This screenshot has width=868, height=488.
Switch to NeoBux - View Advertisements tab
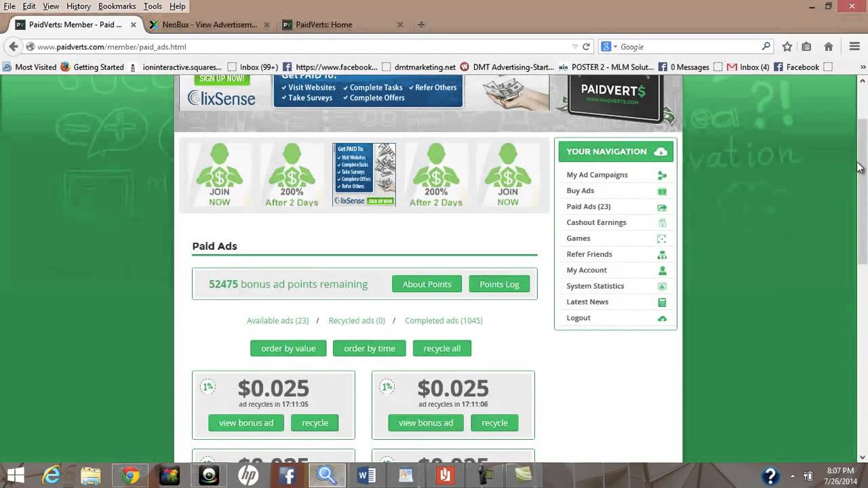point(210,25)
